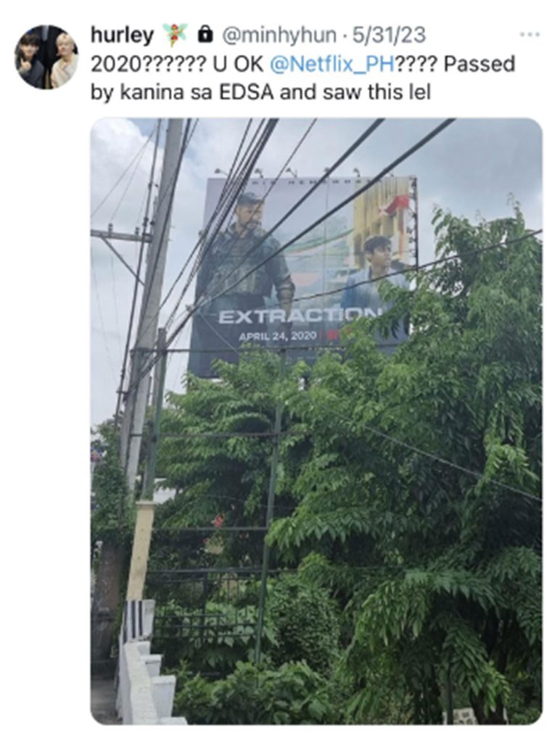
Task: Click the man in tactical gear on billboard
Action: point(245,256)
